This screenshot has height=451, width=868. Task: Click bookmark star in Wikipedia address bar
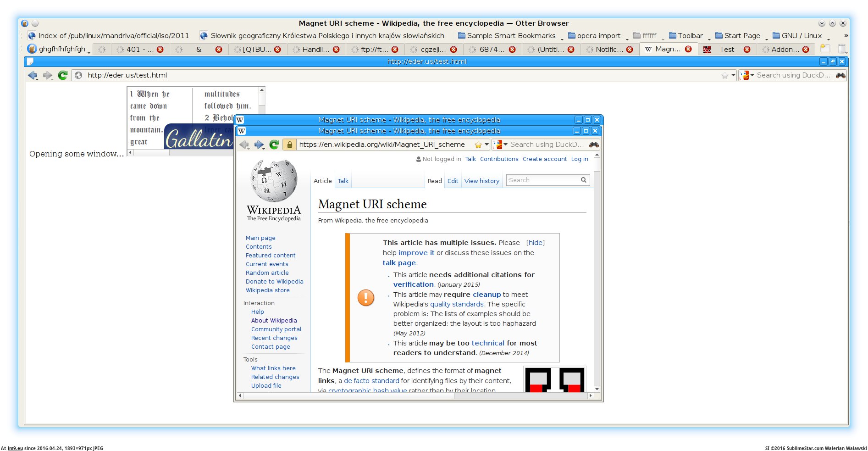pyautogui.click(x=478, y=145)
